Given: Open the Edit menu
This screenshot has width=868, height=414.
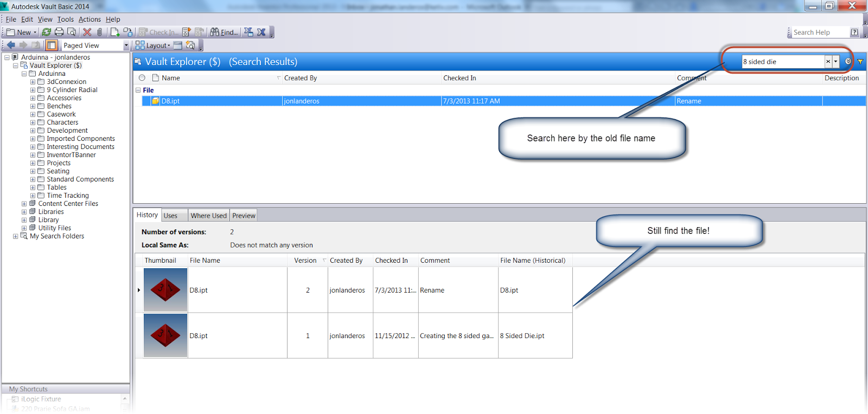Looking at the screenshot, I should click(27, 19).
